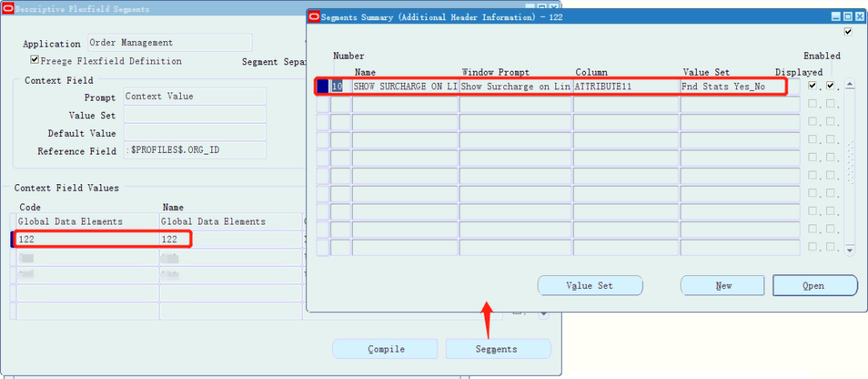This screenshot has width=868, height=379.
Task: Click Oracle icon in Descriptive Flexfield Segments title bar
Action: coord(8,9)
